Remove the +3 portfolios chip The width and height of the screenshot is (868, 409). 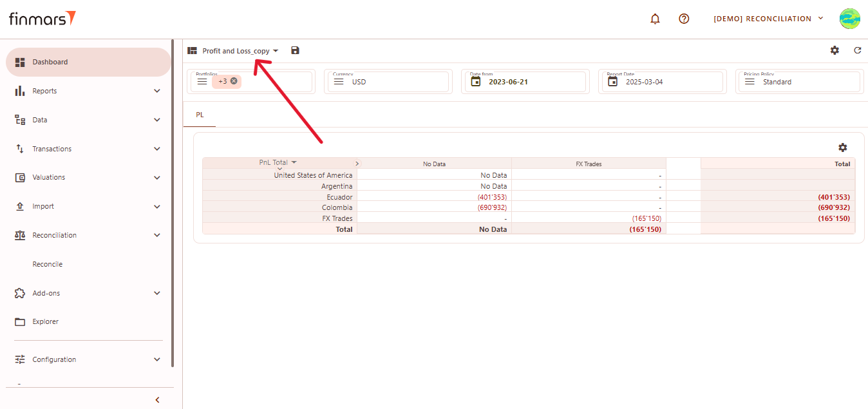coord(234,81)
